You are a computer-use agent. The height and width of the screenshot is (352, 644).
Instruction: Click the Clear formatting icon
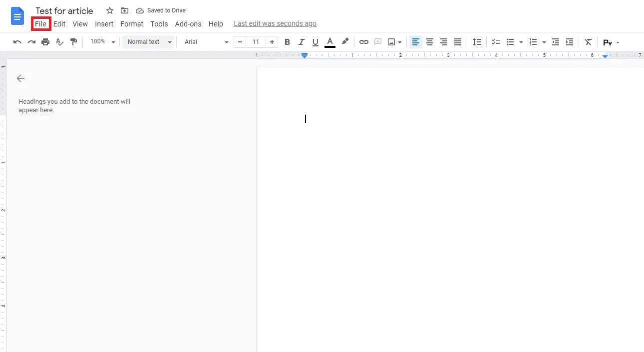(x=588, y=42)
